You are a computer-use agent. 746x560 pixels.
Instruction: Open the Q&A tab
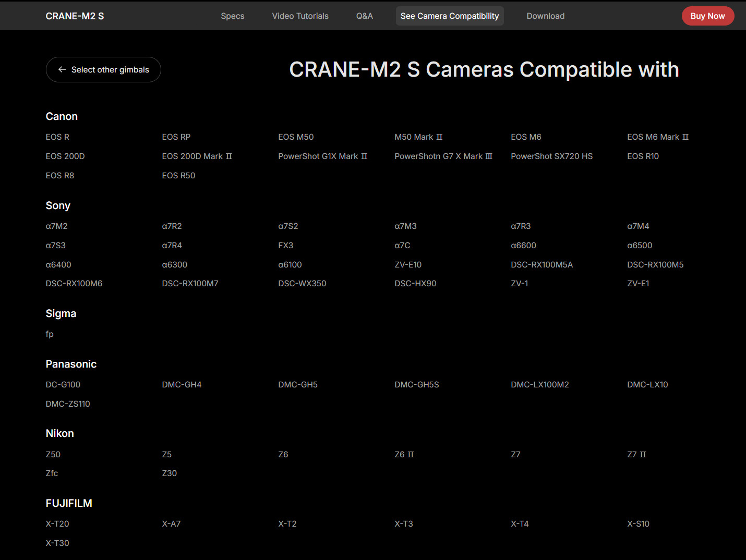tap(365, 16)
